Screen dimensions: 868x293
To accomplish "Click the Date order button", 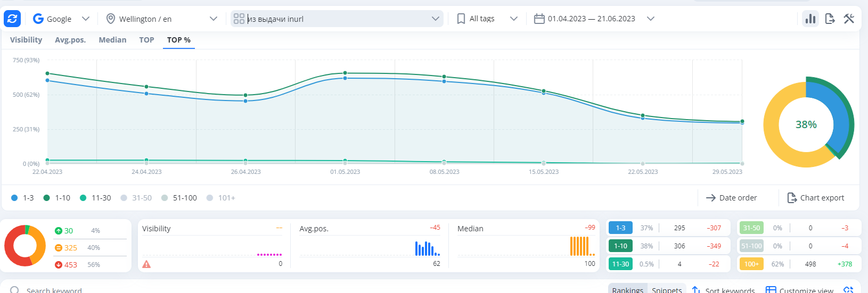I will [732, 198].
